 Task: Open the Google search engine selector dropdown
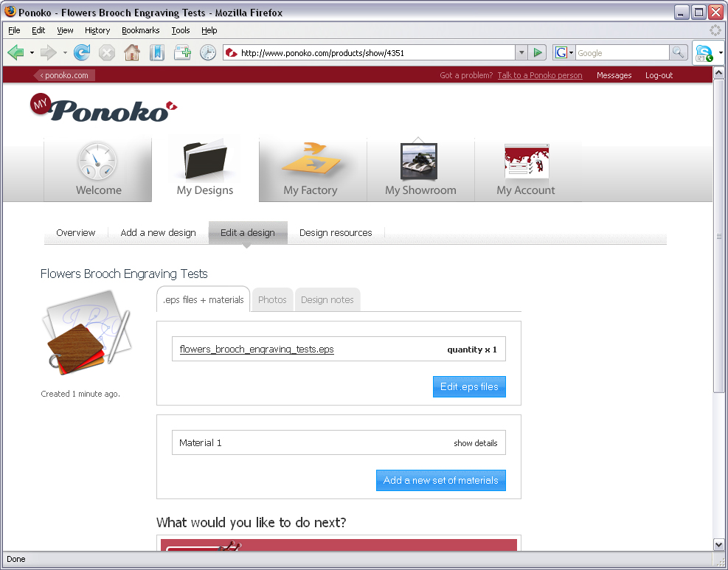click(564, 52)
